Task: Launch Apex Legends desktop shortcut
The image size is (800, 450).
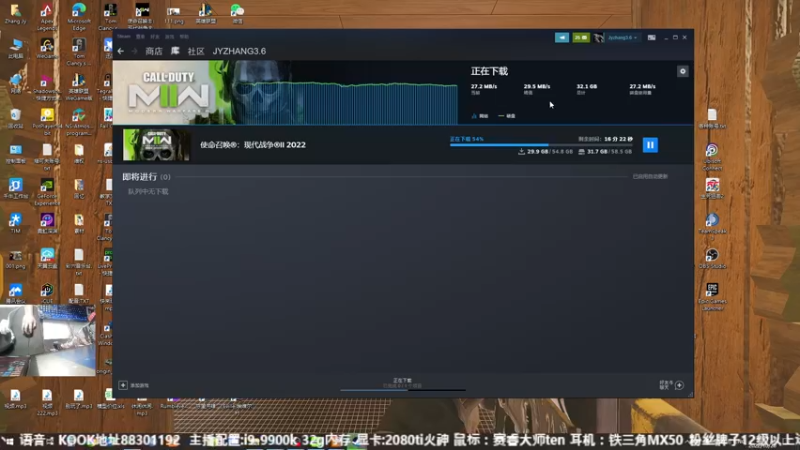Action: click(x=46, y=17)
